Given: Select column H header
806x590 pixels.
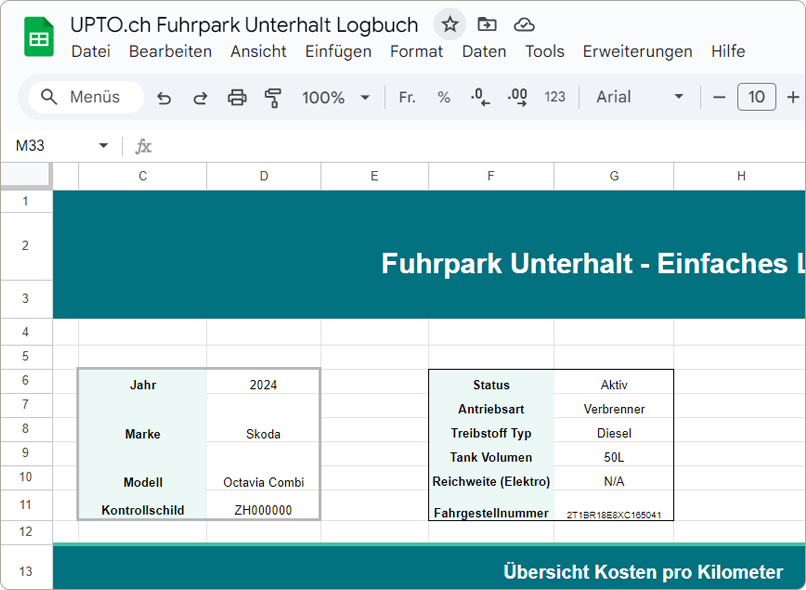Looking at the screenshot, I should coord(740,176).
